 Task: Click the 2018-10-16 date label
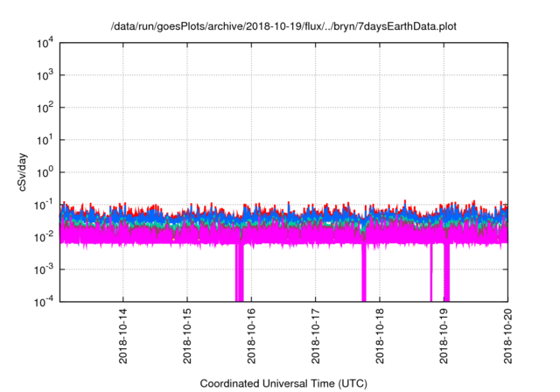(251, 336)
